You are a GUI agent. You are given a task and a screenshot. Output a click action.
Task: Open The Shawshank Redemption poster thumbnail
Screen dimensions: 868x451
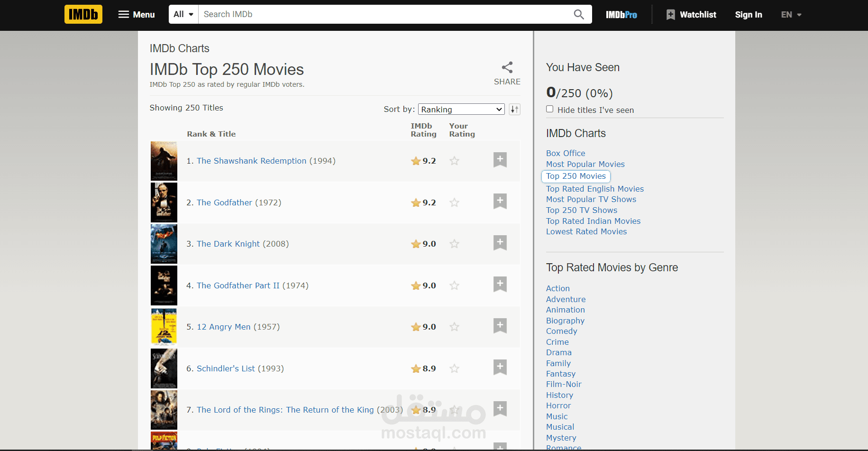pos(164,161)
